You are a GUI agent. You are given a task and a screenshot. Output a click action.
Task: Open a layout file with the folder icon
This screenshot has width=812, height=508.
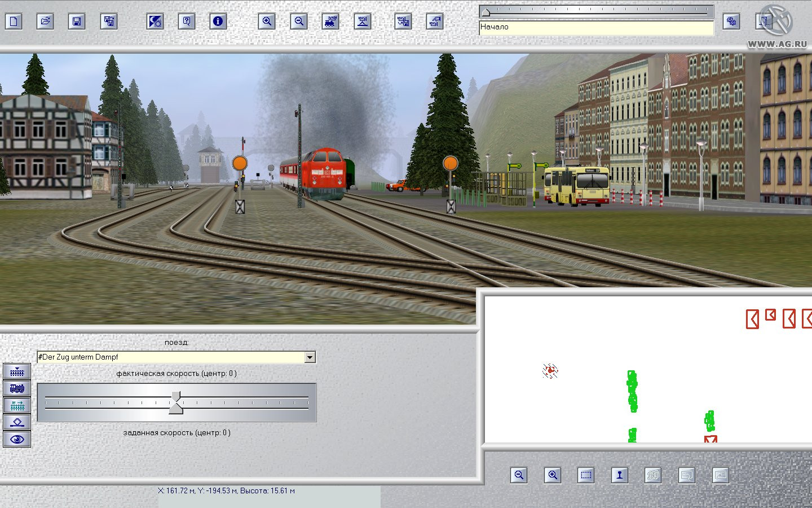pos(45,21)
